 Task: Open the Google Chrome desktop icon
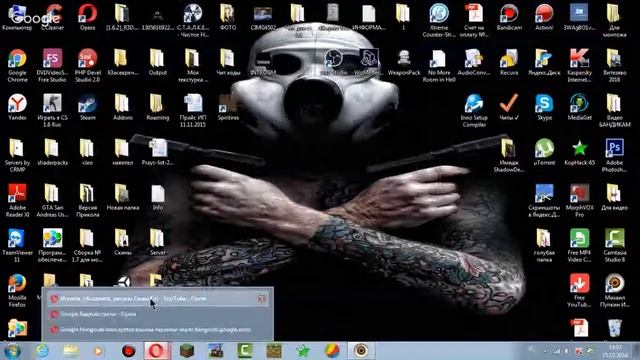(x=17, y=64)
